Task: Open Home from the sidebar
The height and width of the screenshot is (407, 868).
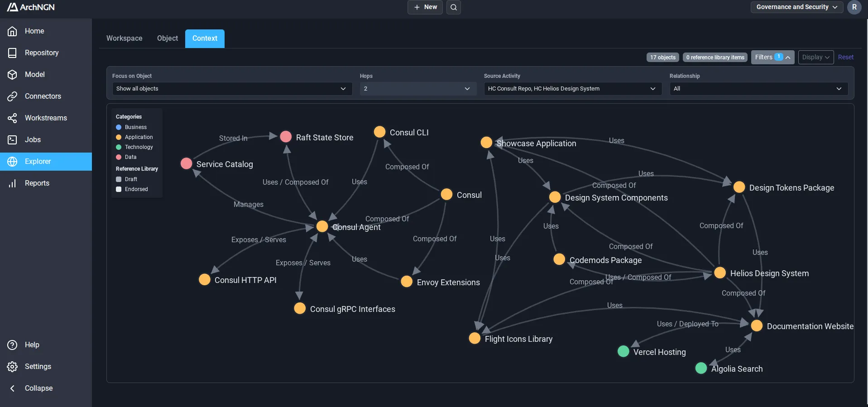Action: click(x=46, y=31)
